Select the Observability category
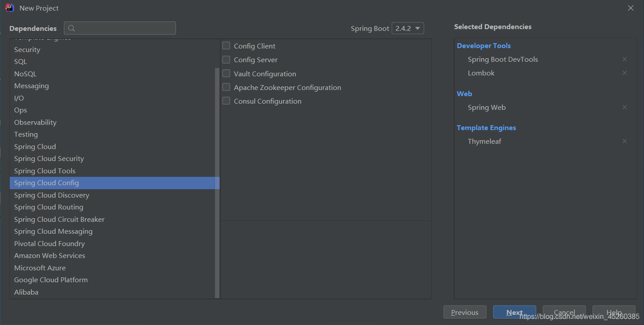The image size is (644, 325). tap(112, 123)
